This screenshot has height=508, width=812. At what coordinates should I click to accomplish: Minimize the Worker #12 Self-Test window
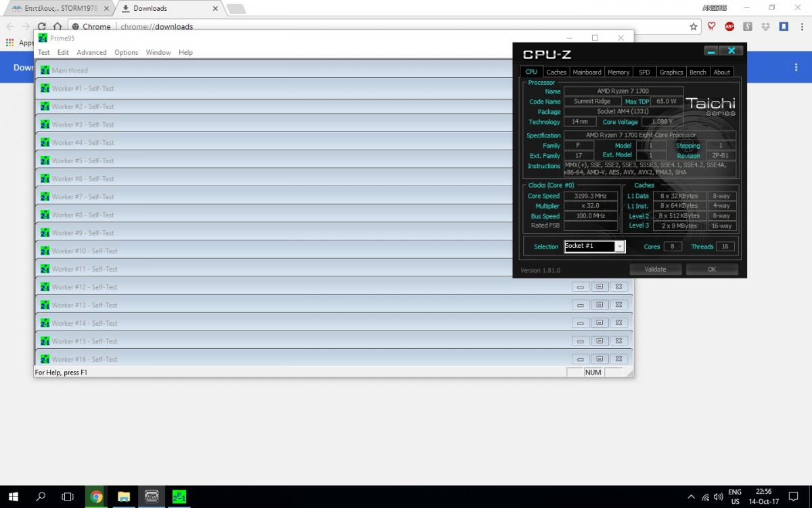[580, 287]
